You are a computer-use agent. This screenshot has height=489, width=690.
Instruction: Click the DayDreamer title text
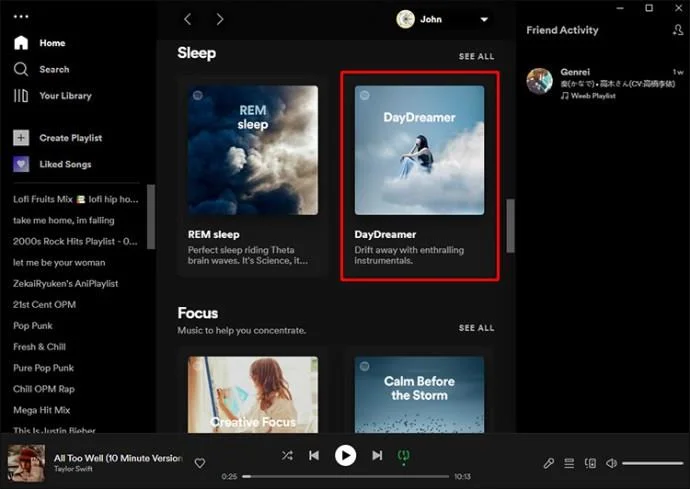[385, 235]
